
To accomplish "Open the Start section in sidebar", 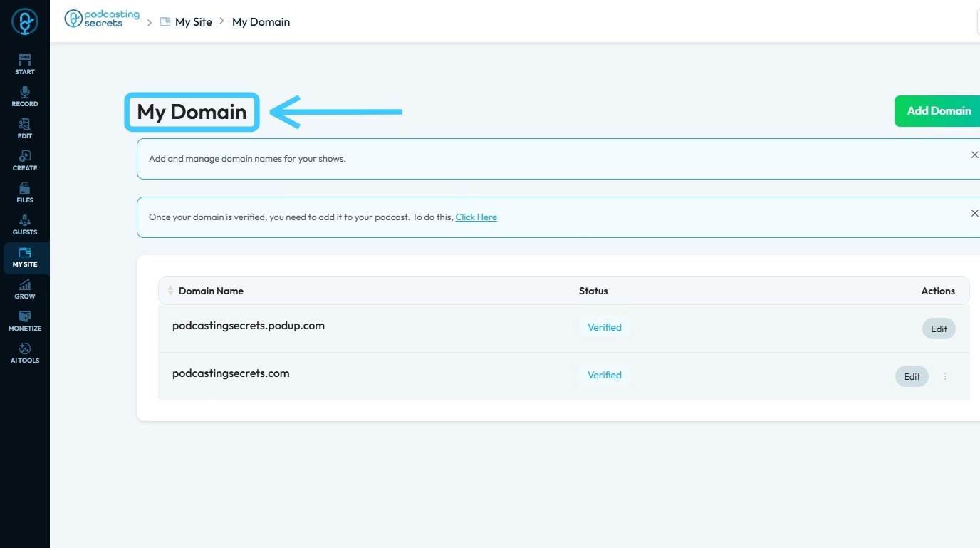I will [25, 64].
